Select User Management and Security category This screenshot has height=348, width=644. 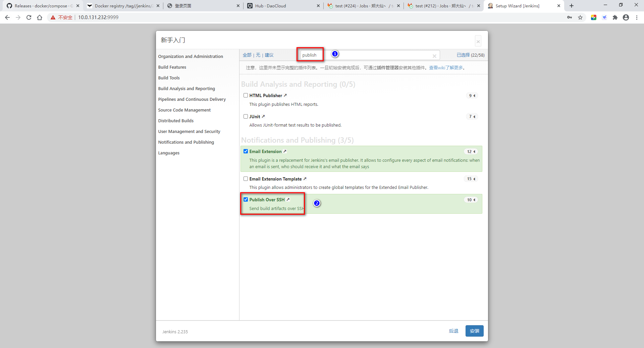(189, 131)
